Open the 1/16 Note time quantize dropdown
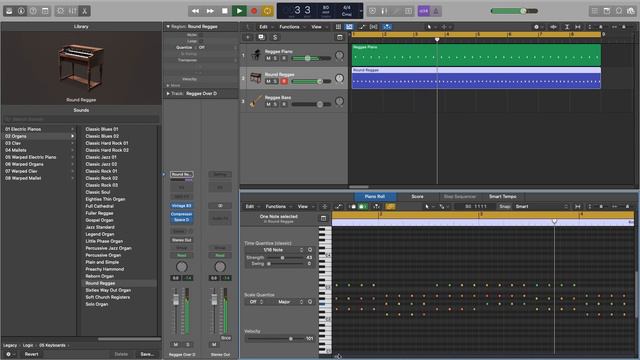This screenshot has width=640, height=360. (276, 250)
